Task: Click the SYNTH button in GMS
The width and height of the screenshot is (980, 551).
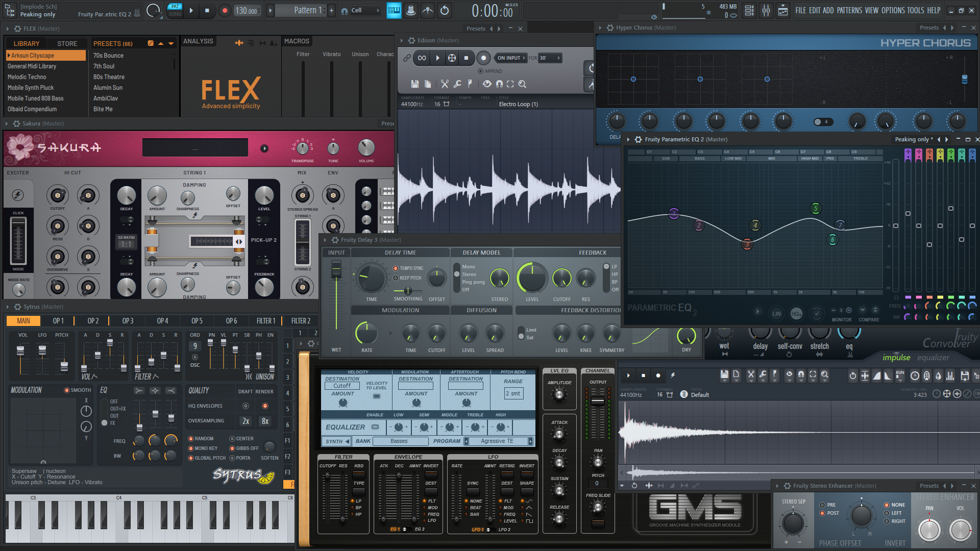Action: coord(336,441)
